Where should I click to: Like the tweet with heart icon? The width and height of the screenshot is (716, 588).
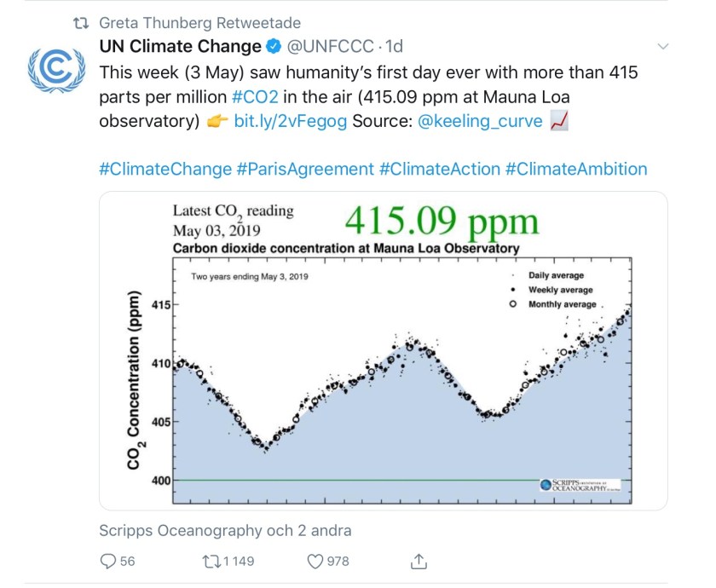[x=315, y=561]
